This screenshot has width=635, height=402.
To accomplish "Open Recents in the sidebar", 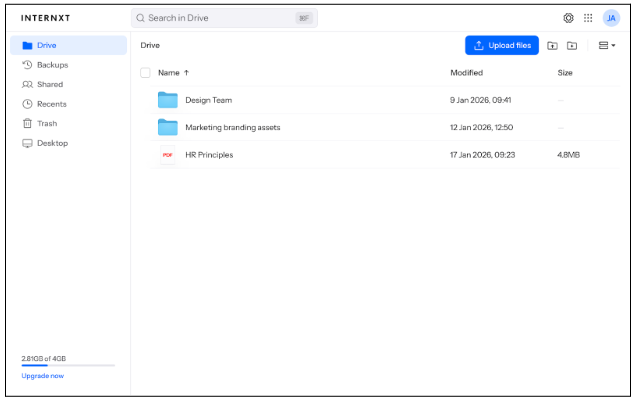I will click(51, 104).
